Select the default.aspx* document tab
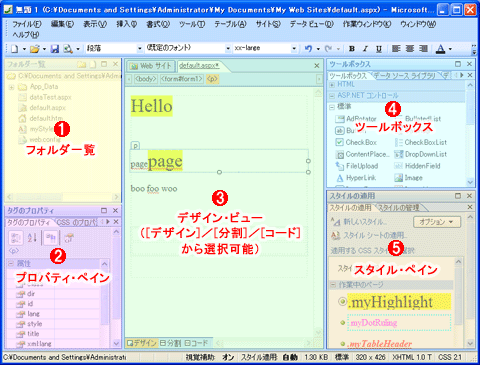 [199, 66]
